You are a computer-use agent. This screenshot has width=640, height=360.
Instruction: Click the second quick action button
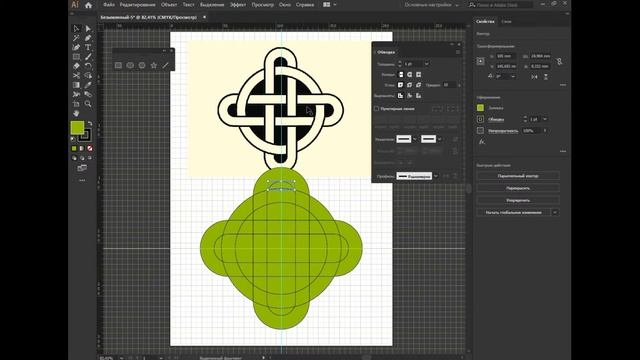518,188
